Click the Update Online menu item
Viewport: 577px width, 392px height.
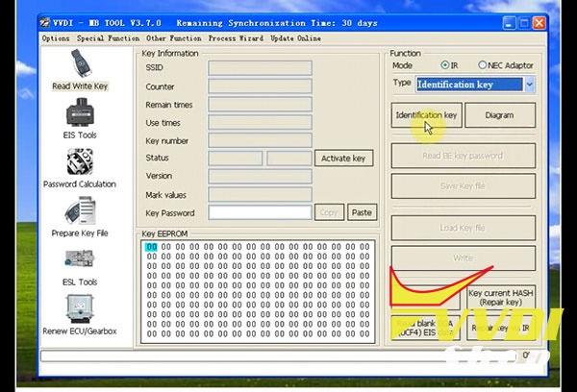[295, 38]
